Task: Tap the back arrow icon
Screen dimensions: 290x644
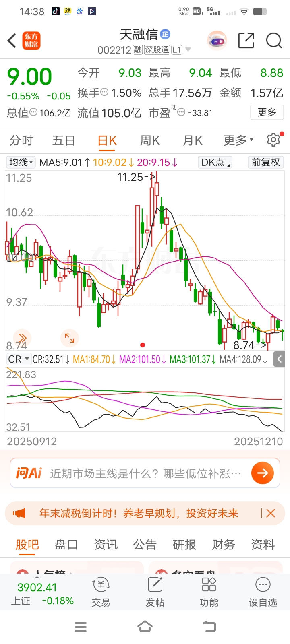Action: pos(12,41)
